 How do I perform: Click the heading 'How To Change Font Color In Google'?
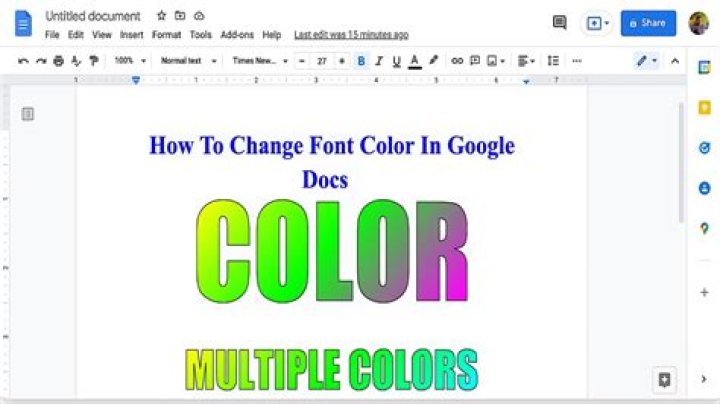(x=332, y=146)
